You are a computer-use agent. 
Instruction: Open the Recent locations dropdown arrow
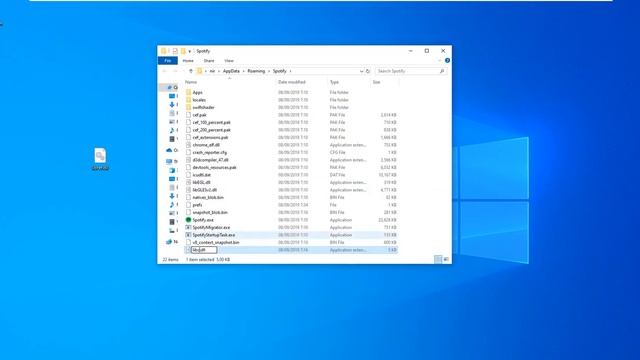point(183,71)
